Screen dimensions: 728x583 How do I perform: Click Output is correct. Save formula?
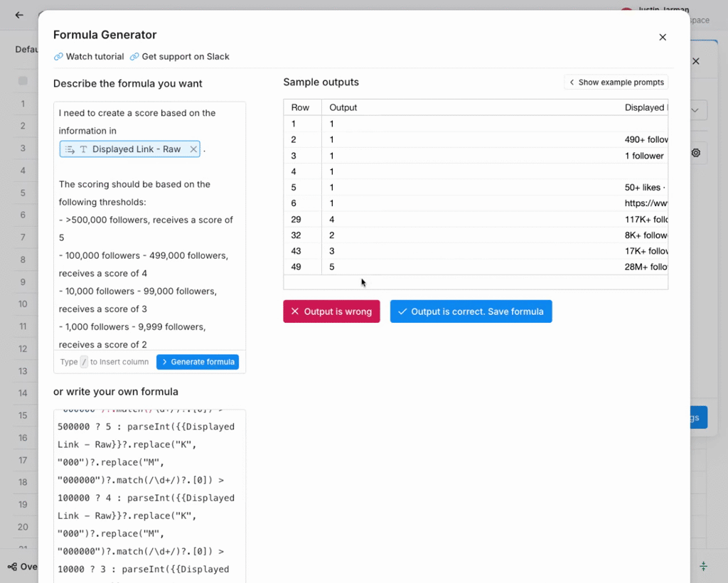click(471, 311)
